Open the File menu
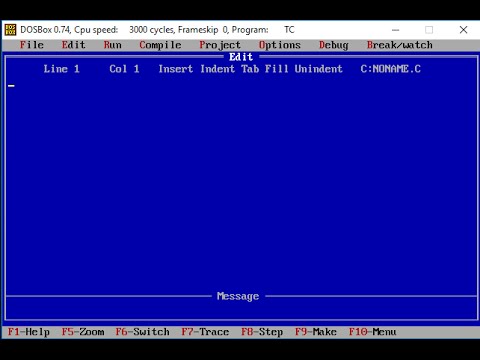Viewport: 480px width, 360px height. click(x=32, y=45)
